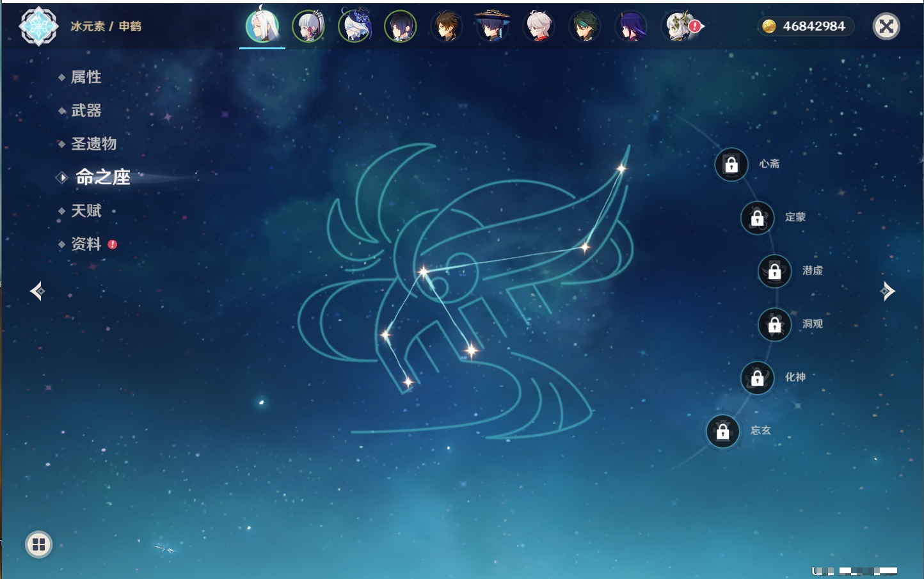Switch to Wanderer's wide-hat portrait
924x579 pixels.
pos(493,27)
